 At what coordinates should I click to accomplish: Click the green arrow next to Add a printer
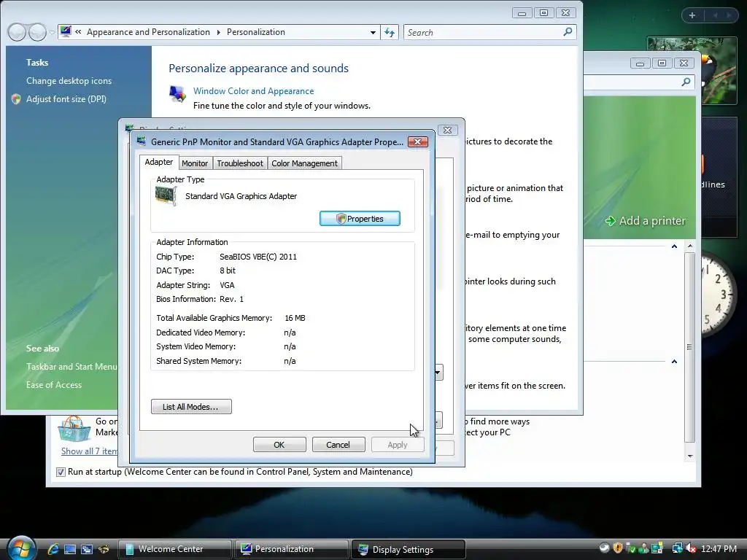point(610,221)
